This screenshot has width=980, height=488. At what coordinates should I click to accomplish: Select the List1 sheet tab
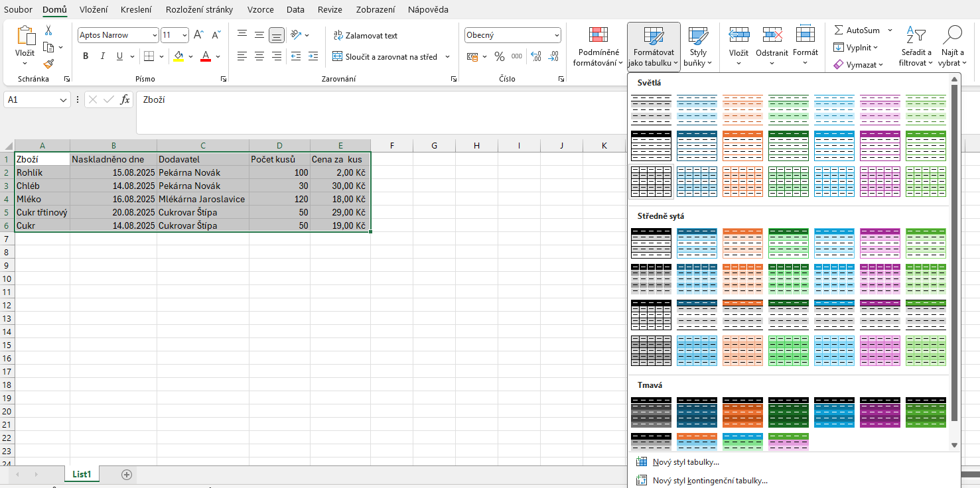pos(81,474)
